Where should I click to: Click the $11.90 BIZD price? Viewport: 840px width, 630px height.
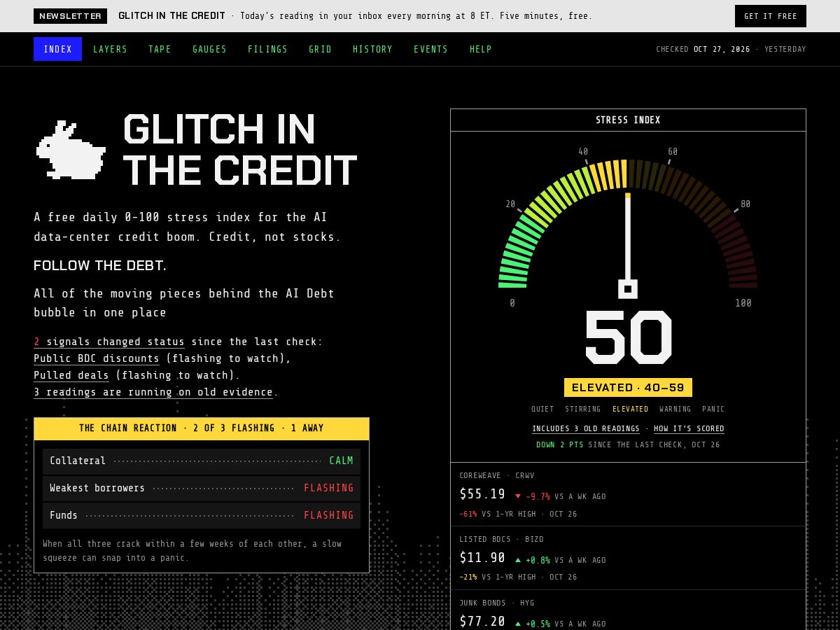click(x=482, y=558)
